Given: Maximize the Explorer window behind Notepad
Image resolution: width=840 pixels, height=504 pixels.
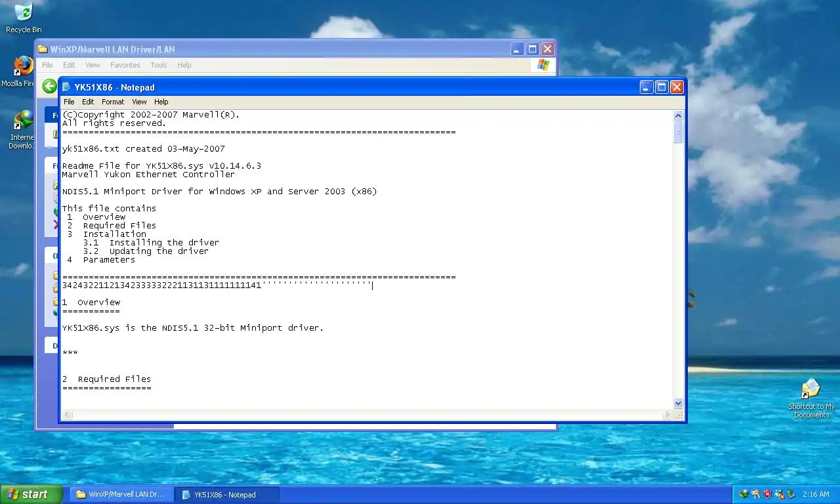Looking at the screenshot, I should [x=532, y=49].
